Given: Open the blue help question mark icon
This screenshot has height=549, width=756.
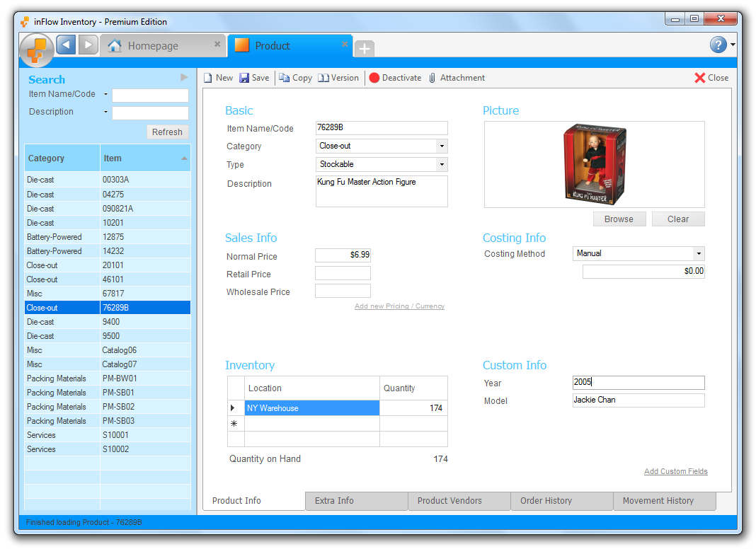Looking at the screenshot, I should [718, 45].
